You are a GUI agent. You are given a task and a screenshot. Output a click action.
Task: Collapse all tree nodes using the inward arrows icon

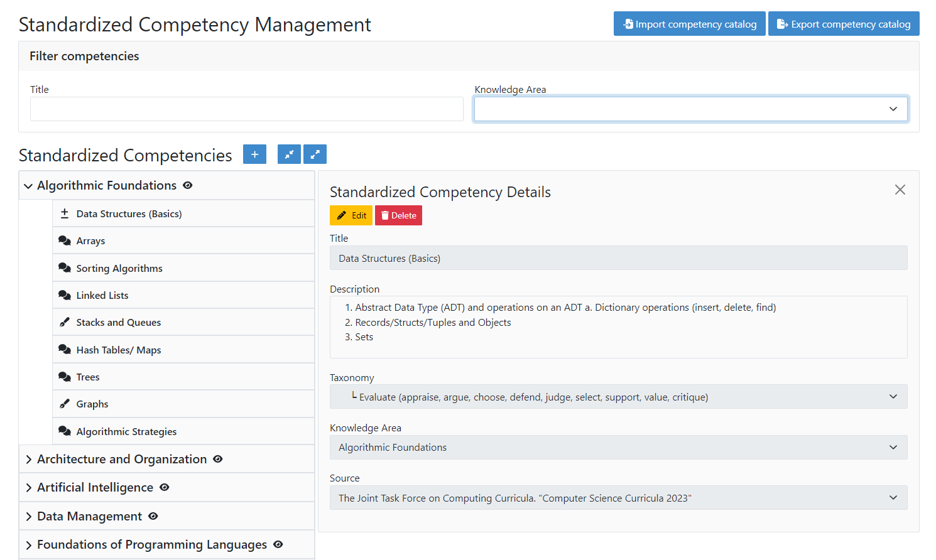(289, 154)
